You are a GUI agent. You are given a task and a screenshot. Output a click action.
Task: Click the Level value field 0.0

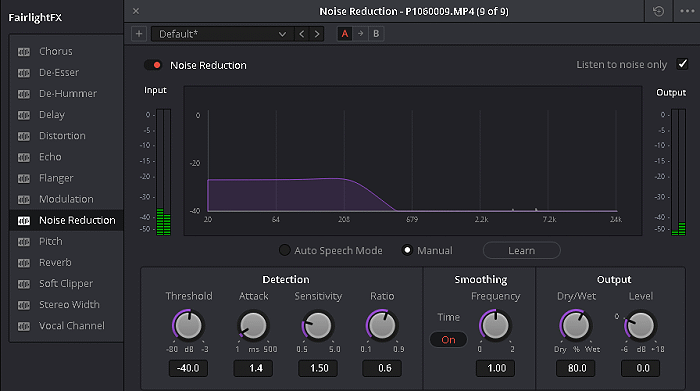point(641,368)
